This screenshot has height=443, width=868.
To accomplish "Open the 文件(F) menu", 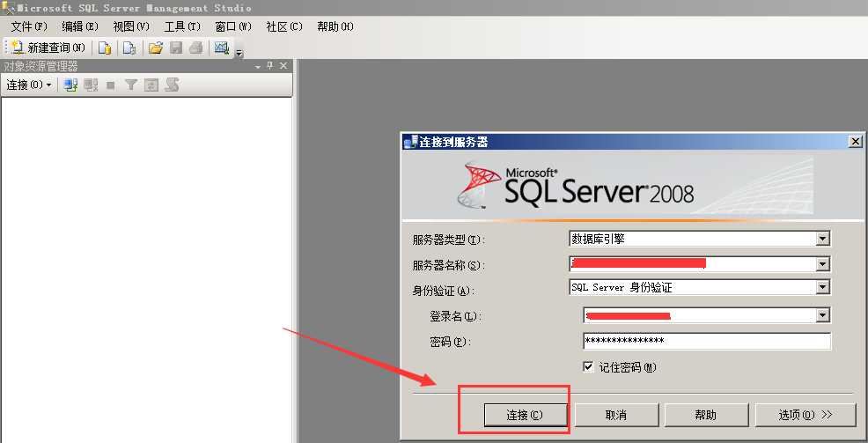I will click(x=29, y=26).
